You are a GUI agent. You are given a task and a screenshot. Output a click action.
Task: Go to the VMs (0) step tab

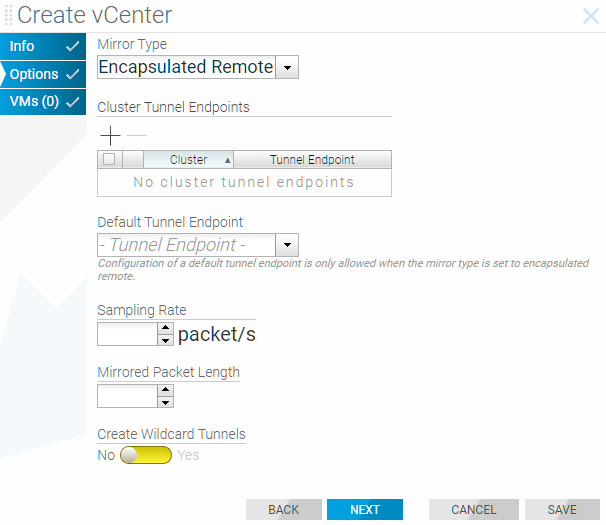click(x=43, y=102)
